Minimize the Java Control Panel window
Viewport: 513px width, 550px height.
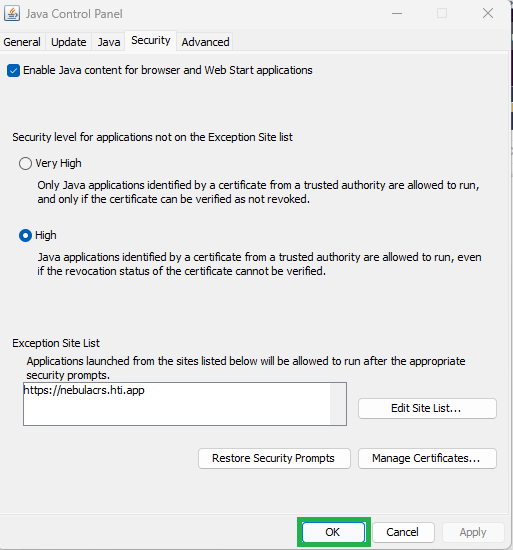click(397, 14)
